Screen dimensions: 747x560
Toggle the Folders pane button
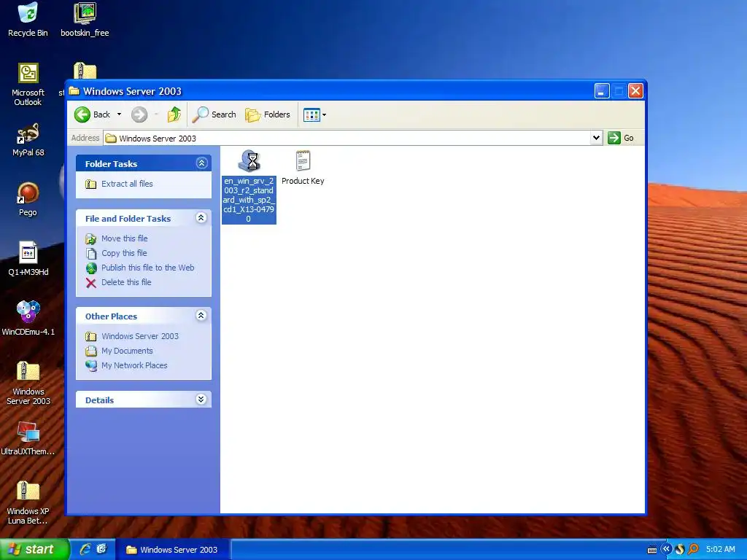point(267,114)
